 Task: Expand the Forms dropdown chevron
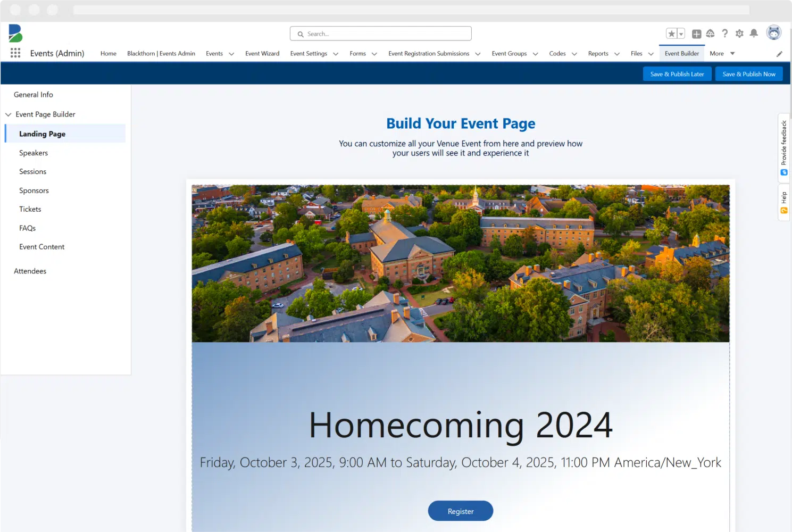[x=374, y=54]
